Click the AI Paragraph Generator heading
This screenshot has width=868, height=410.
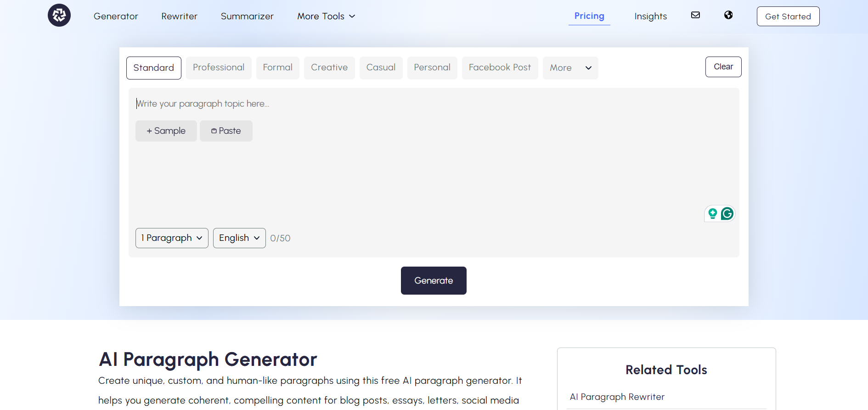coord(208,359)
